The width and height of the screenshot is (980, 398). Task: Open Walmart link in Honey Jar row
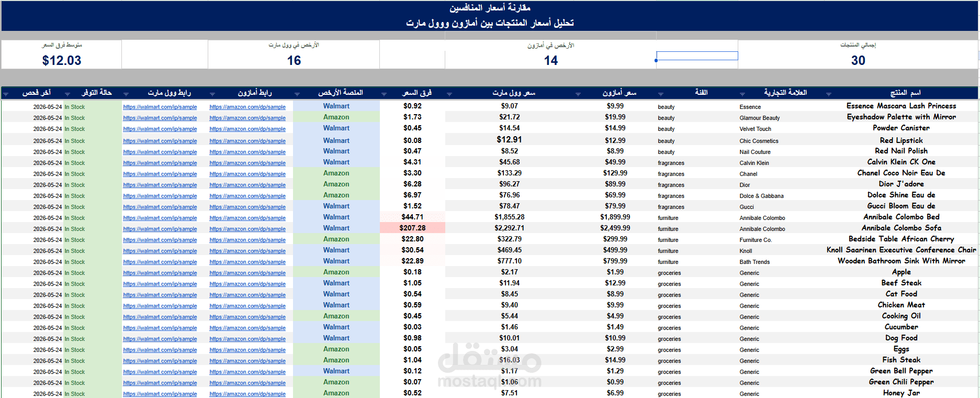click(x=160, y=394)
